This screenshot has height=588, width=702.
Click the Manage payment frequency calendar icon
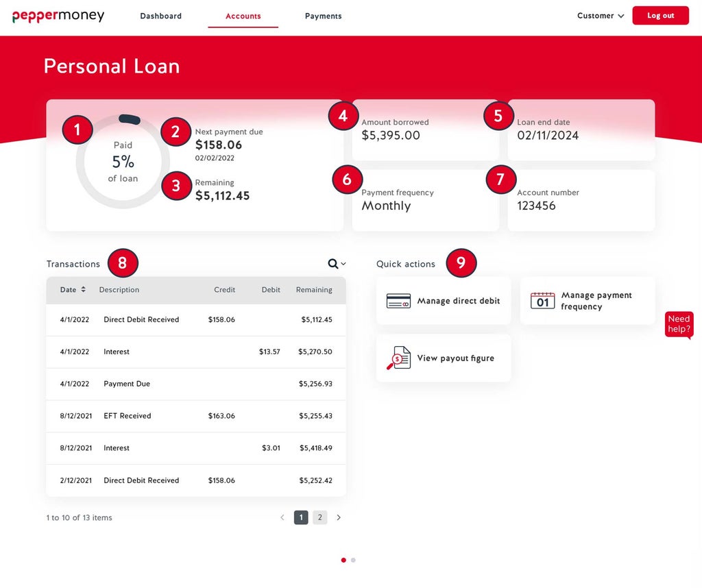(x=542, y=301)
